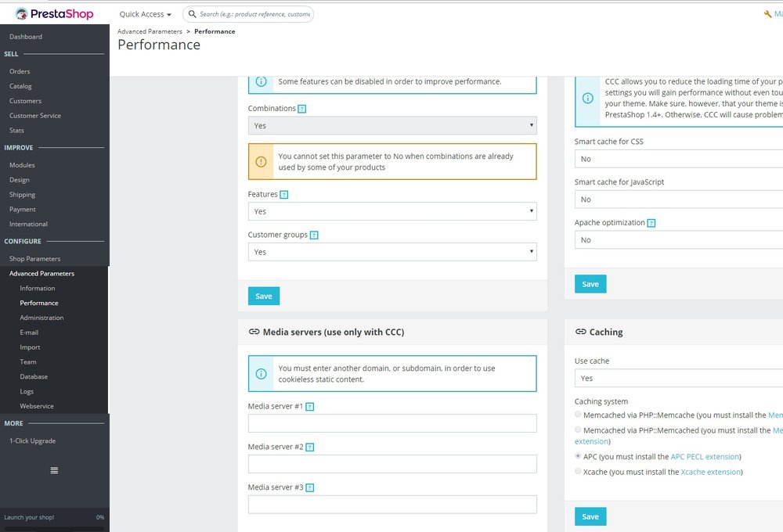Open the Apache optimization dropdown
Screen dimensions: 783x532
tap(679, 240)
